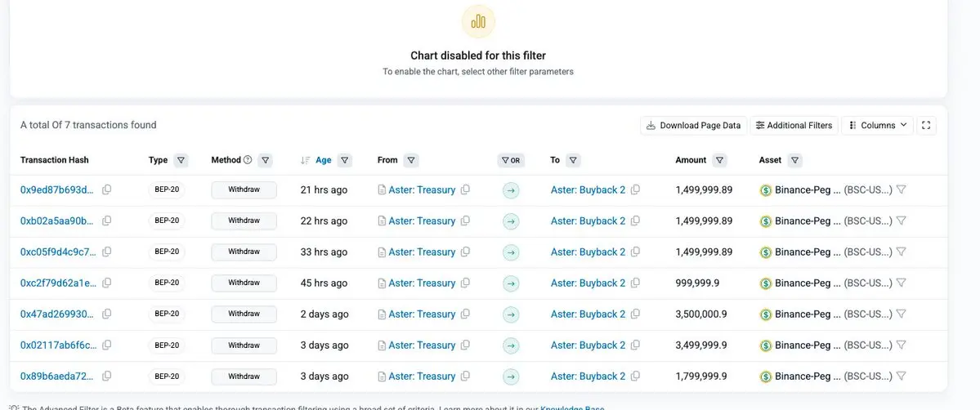Copy Aster: Treasury address in first row

[x=465, y=189]
